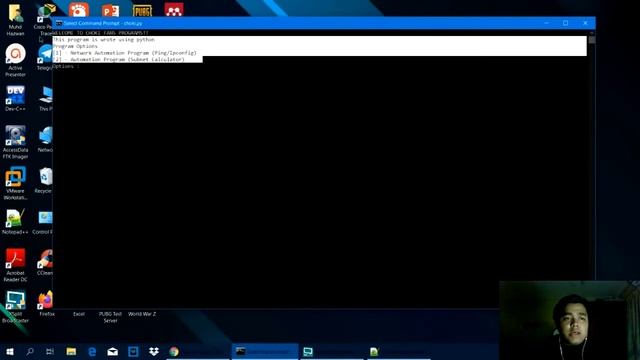Launch Microsoft Edge from the taskbar
The height and width of the screenshot is (360, 640).
tap(92, 351)
